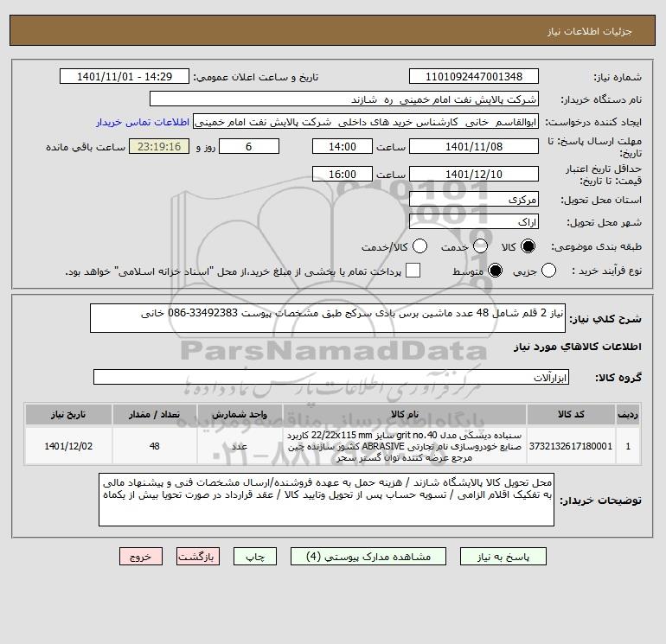Click the request number field
This screenshot has height=644, width=666.
point(474,77)
